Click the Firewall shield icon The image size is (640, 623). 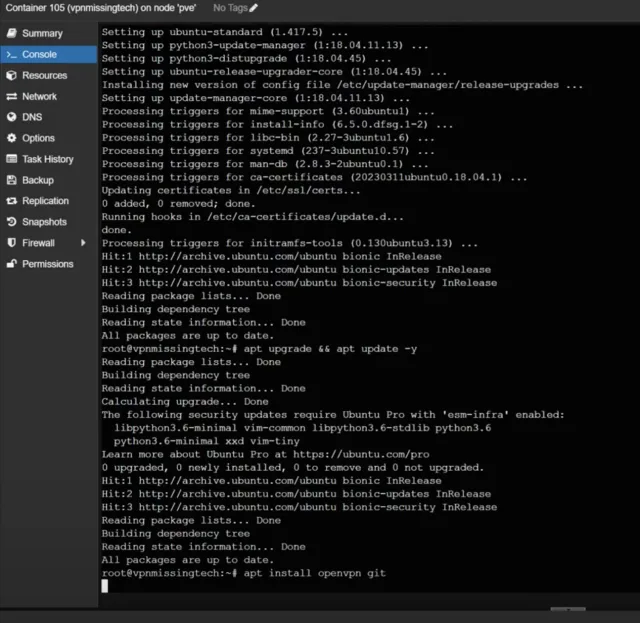tap(12, 243)
